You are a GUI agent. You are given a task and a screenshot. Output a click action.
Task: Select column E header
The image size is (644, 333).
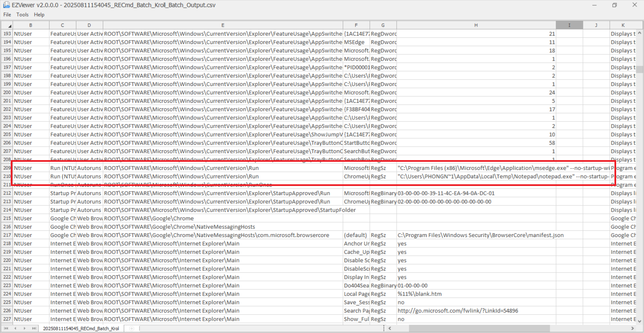[x=222, y=25]
